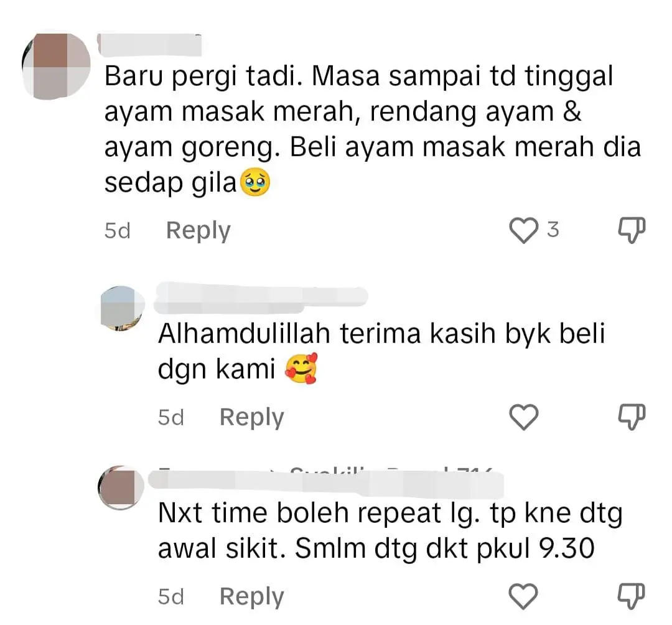Image resolution: width=672 pixels, height=625 pixels.
Task: Reply to the "Alhamdulillah terima kasih" comment
Action: [x=251, y=418]
